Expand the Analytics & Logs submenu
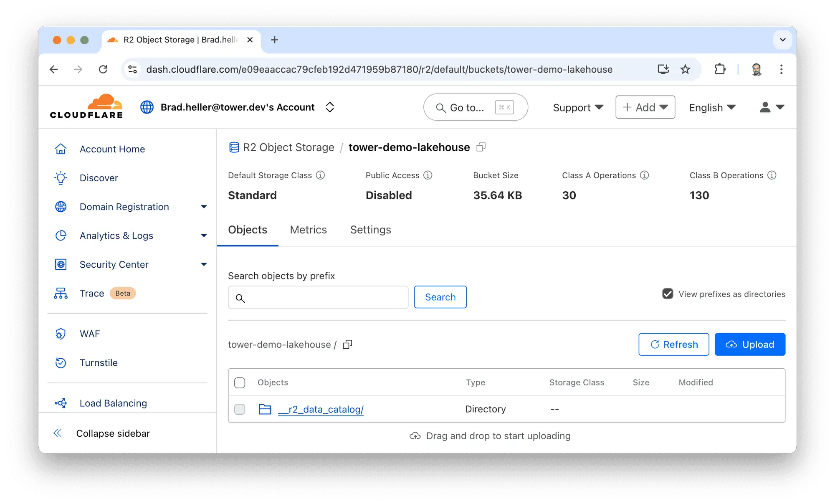 (204, 236)
